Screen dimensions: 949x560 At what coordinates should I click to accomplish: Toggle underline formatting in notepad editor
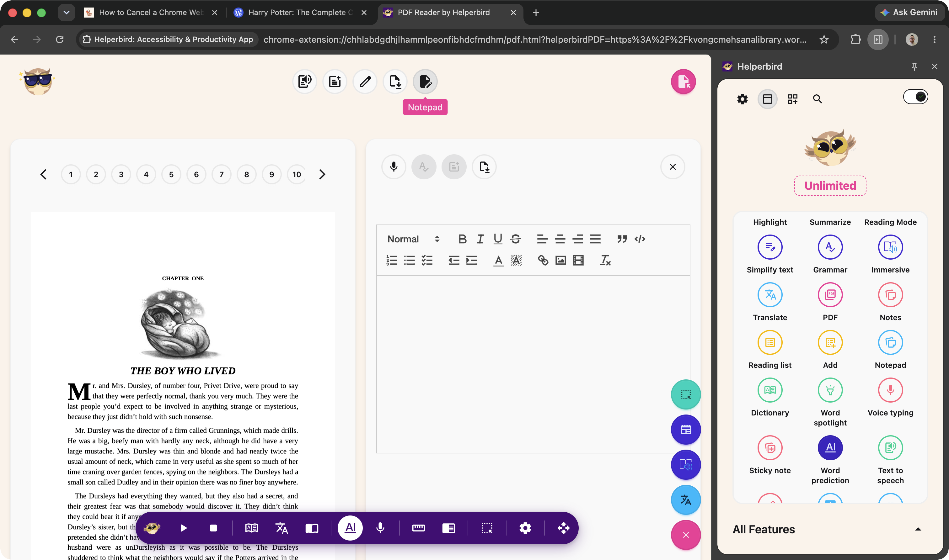498,239
